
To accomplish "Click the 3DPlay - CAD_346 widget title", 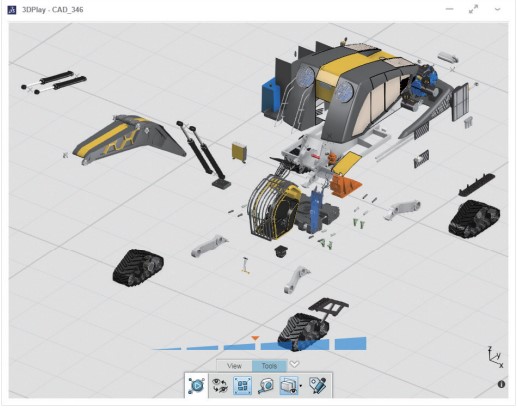I will click(x=53, y=10).
